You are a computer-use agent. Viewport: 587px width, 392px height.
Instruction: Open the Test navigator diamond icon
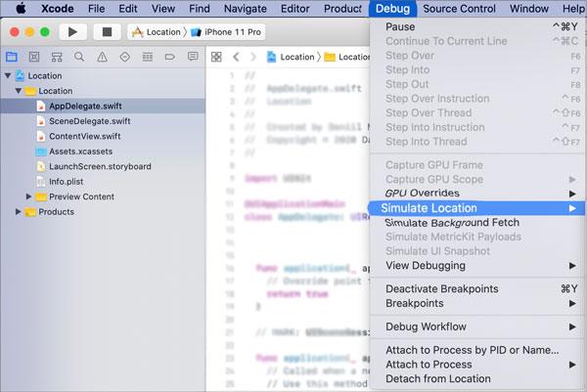pyautogui.click(x=124, y=57)
